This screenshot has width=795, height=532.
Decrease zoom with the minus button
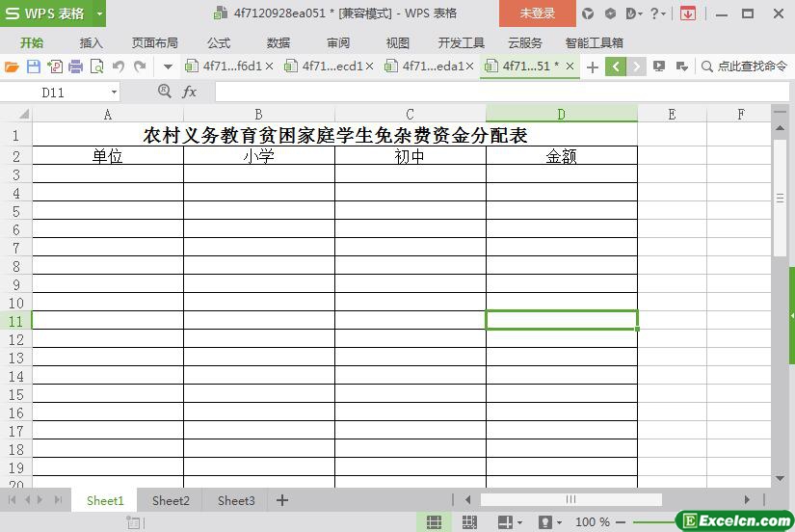[x=621, y=521]
